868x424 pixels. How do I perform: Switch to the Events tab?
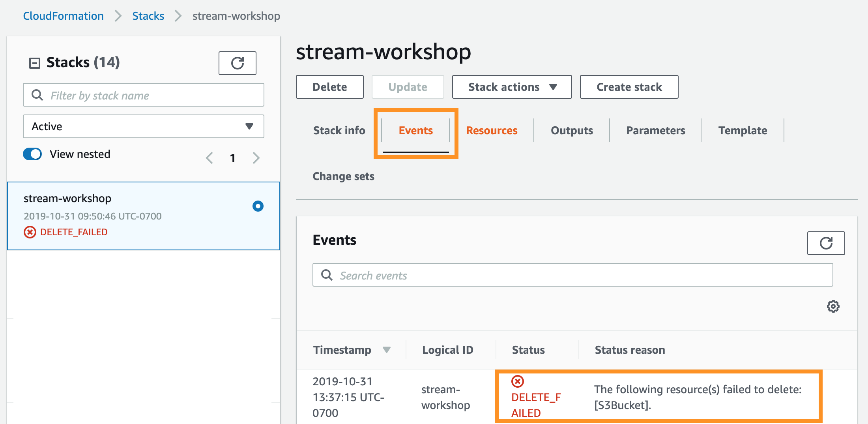coord(416,130)
